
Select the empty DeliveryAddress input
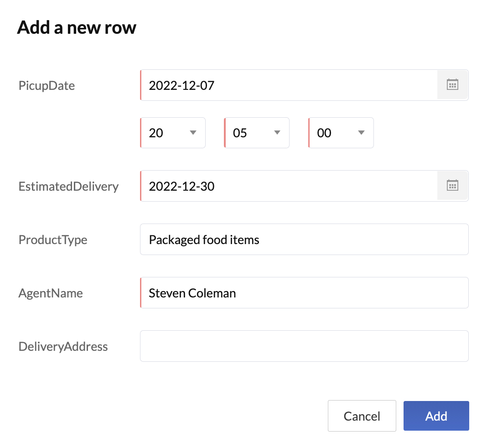(304, 346)
